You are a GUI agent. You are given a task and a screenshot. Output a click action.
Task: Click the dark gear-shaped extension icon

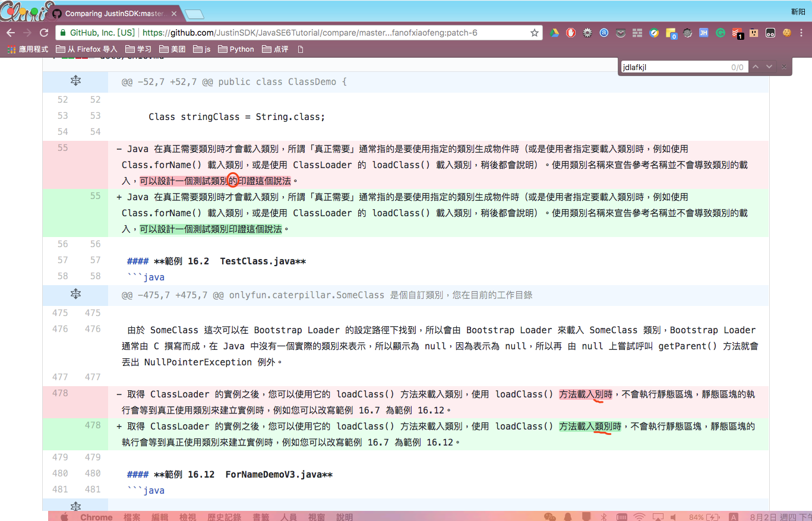(x=687, y=33)
